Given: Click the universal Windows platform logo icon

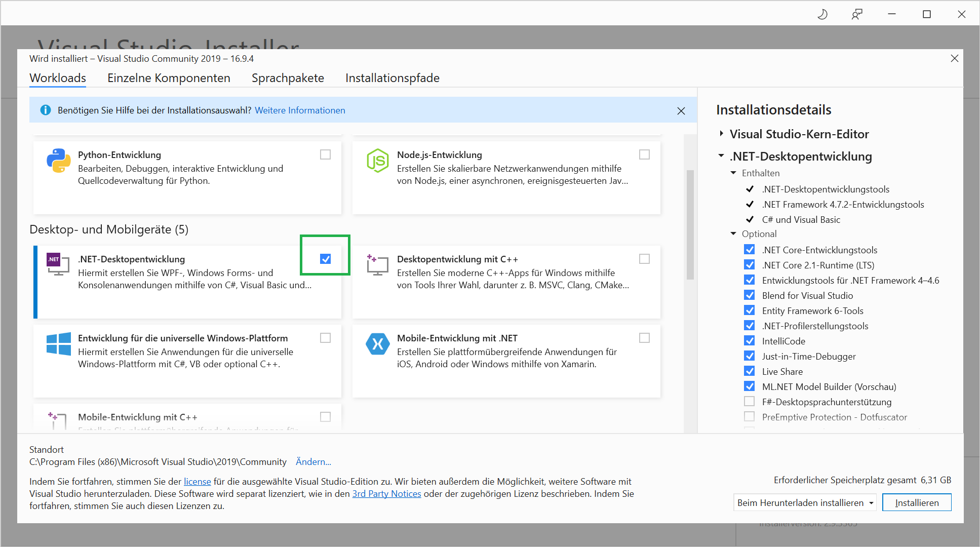Looking at the screenshot, I should (59, 344).
